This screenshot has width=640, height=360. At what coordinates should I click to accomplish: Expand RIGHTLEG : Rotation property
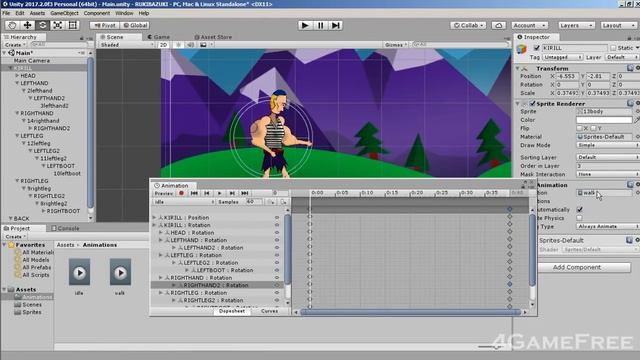pos(161,293)
